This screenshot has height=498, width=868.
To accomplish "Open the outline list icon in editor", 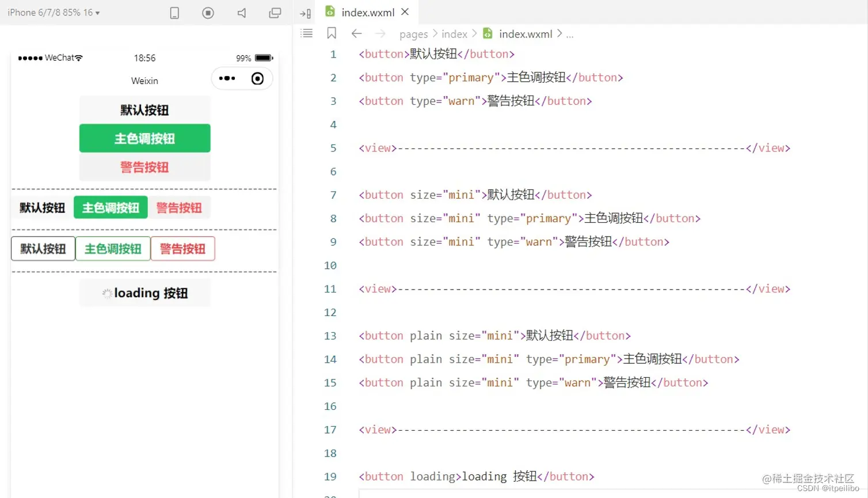I will click(307, 33).
